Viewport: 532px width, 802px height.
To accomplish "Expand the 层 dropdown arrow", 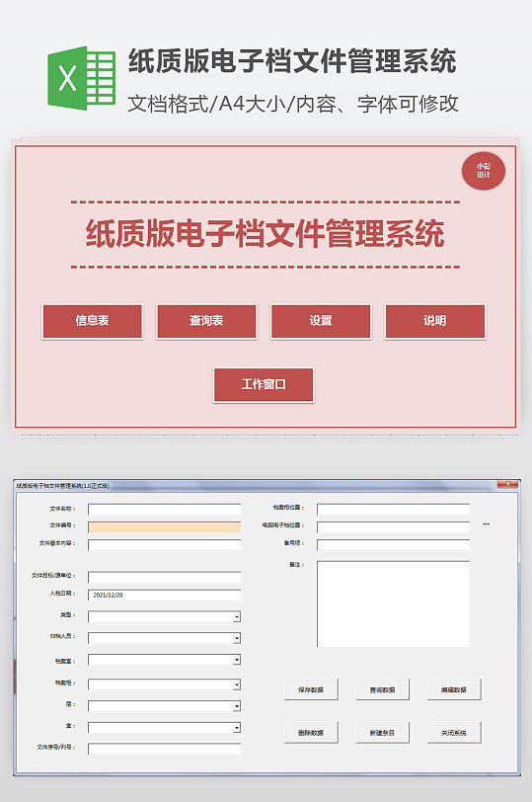I will pos(237,706).
